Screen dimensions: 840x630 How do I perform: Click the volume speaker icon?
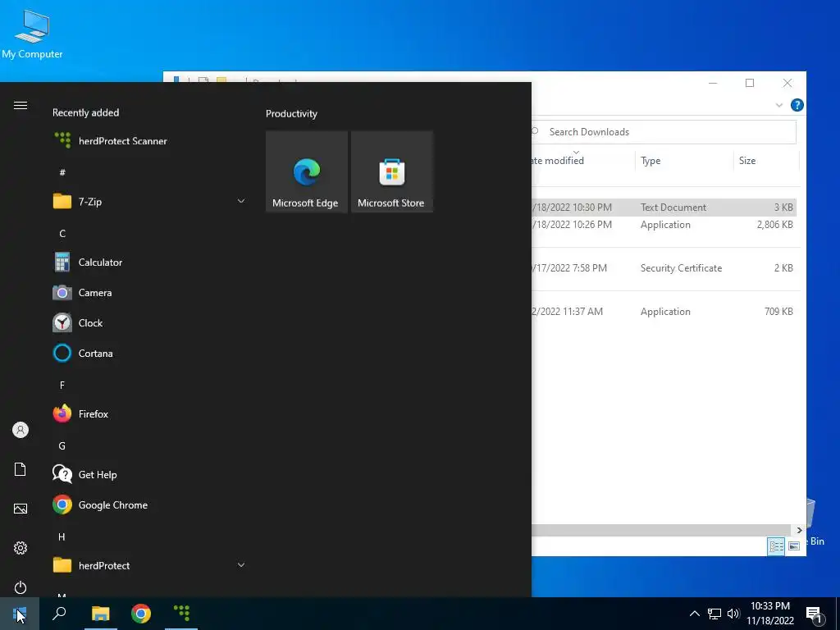click(733, 614)
